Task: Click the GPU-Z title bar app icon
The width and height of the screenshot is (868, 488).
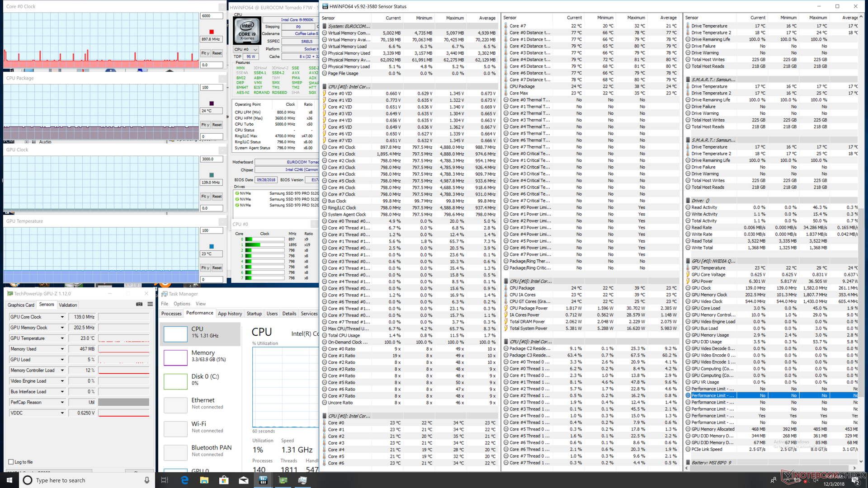Action: click(x=10, y=294)
